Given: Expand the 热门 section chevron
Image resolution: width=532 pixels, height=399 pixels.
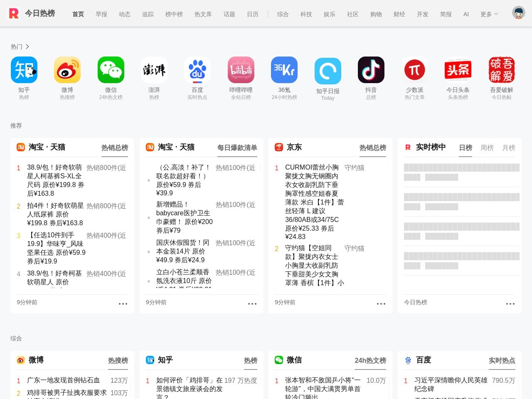Looking at the screenshot, I should [27, 47].
